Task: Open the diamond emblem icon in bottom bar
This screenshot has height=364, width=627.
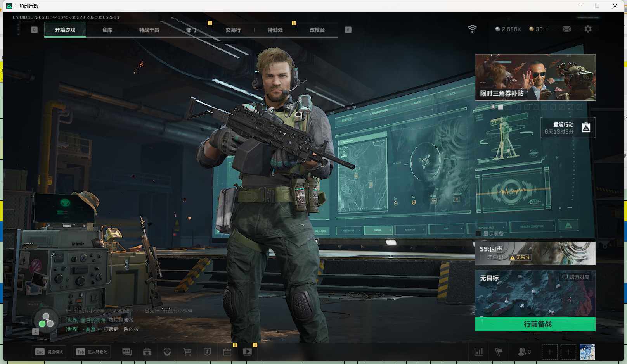Action: point(167,352)
